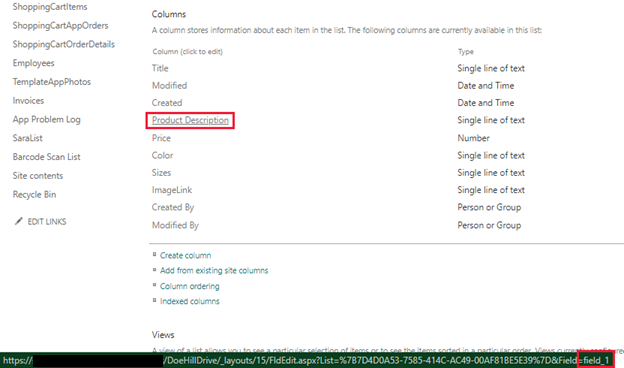Open the Barcode Scan List link
Viewport: 624px width, 368px height.
(46, 157)
